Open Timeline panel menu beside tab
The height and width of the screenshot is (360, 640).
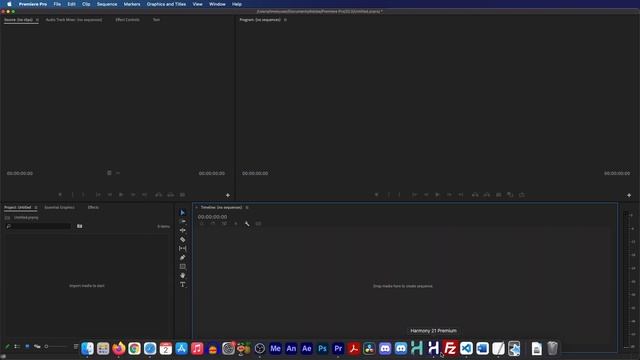[247, 207]
